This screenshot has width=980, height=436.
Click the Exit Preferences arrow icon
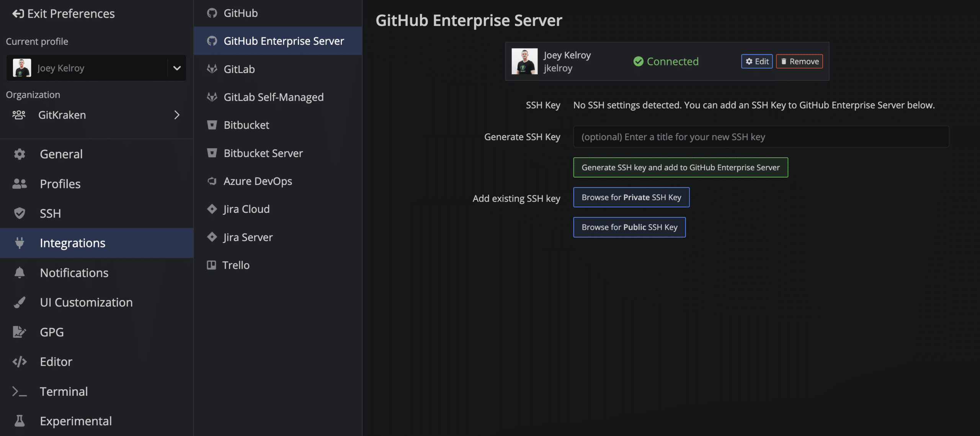(18, 14)
